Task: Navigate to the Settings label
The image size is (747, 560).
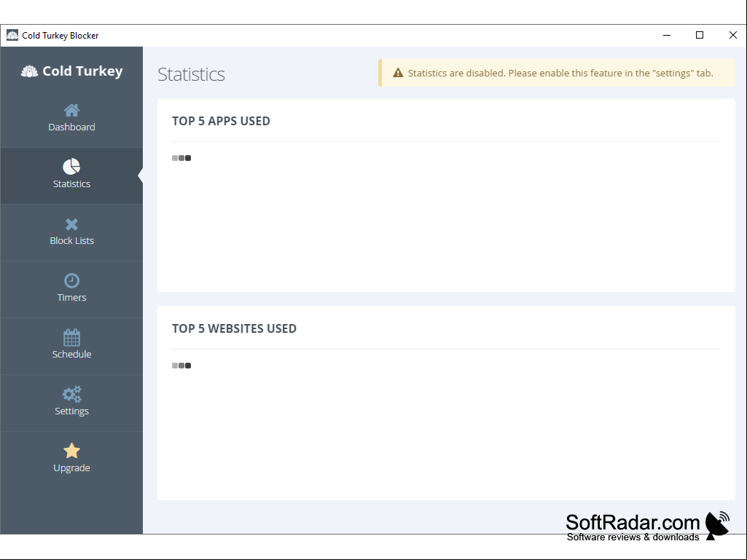Action: tap(71, 411)
